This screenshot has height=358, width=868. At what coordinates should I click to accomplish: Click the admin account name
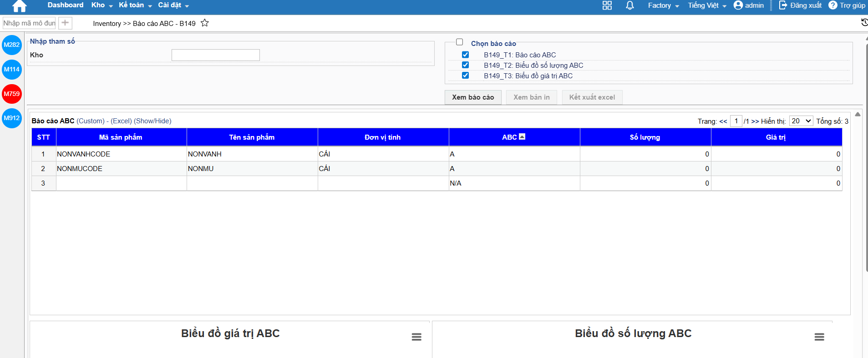coord(754,5)
